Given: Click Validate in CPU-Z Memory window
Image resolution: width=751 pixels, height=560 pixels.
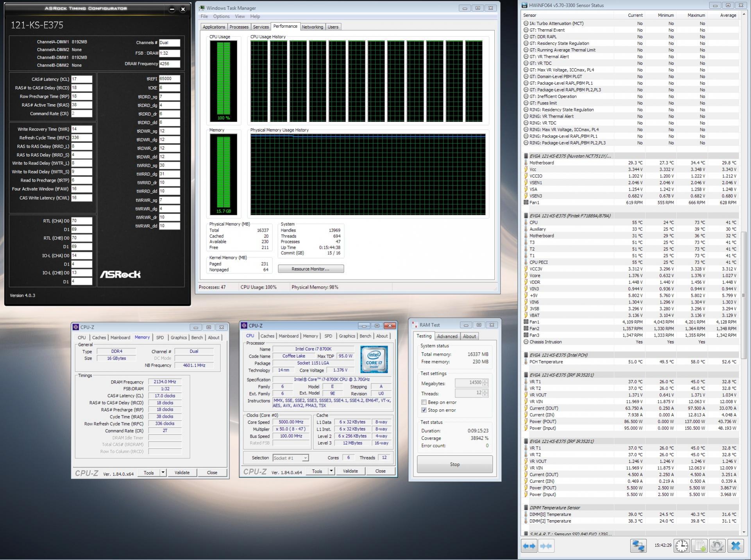Looking at the screenshot, I should click(182, 473).
